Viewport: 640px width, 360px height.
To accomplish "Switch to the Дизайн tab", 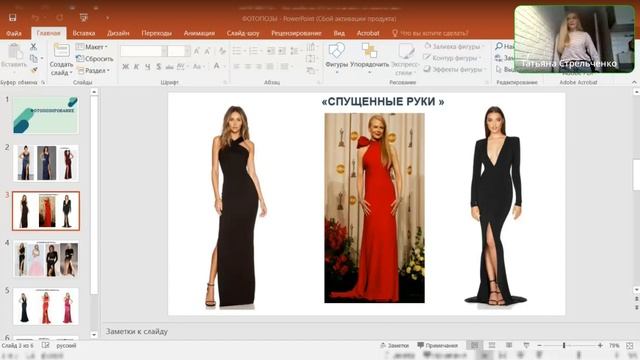I will point(118,33).
